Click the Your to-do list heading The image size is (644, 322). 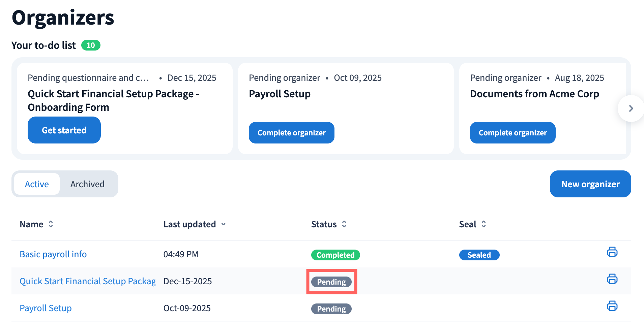click(43, 45)
